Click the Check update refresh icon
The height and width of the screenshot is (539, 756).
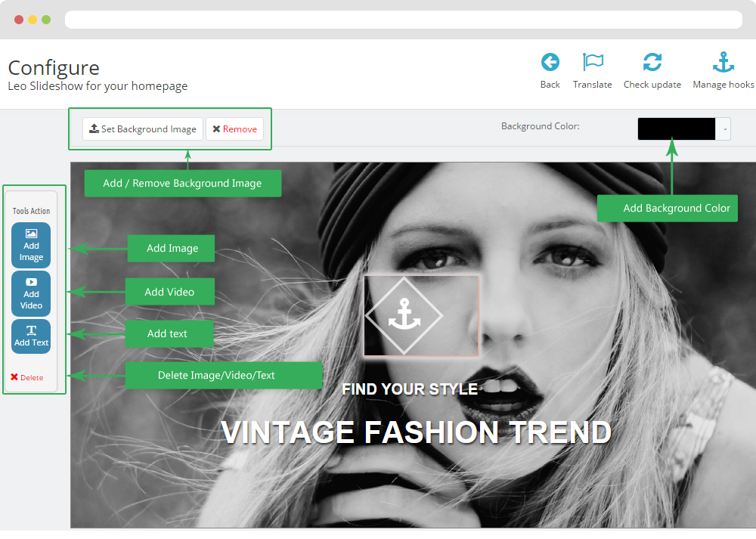652,62
